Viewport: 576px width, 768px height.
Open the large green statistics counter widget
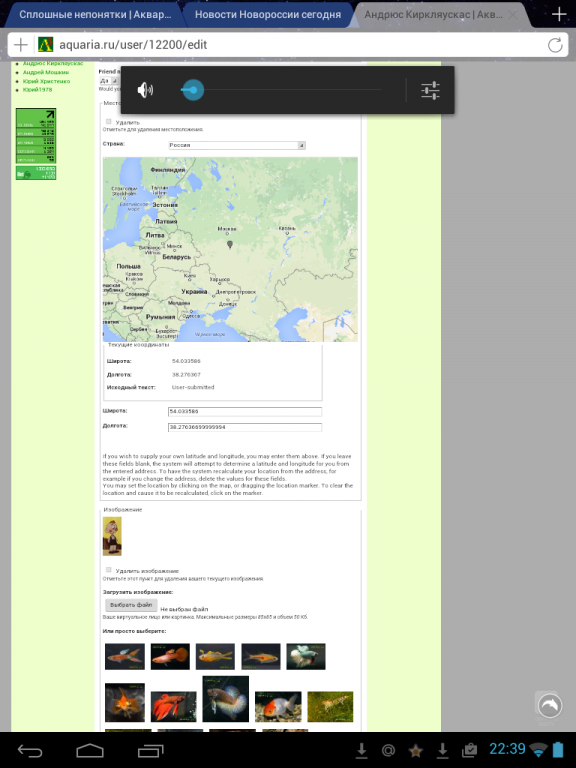click(x=36, y=136)
